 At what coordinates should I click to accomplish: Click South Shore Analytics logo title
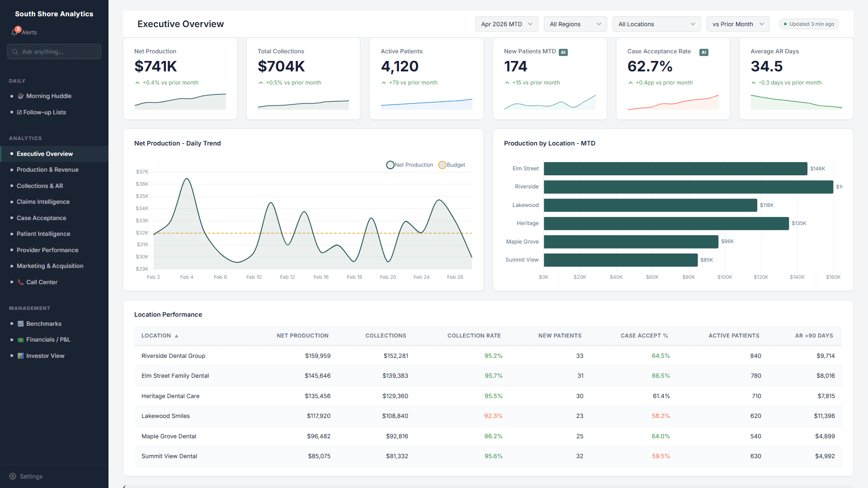[x=54, y=14]
